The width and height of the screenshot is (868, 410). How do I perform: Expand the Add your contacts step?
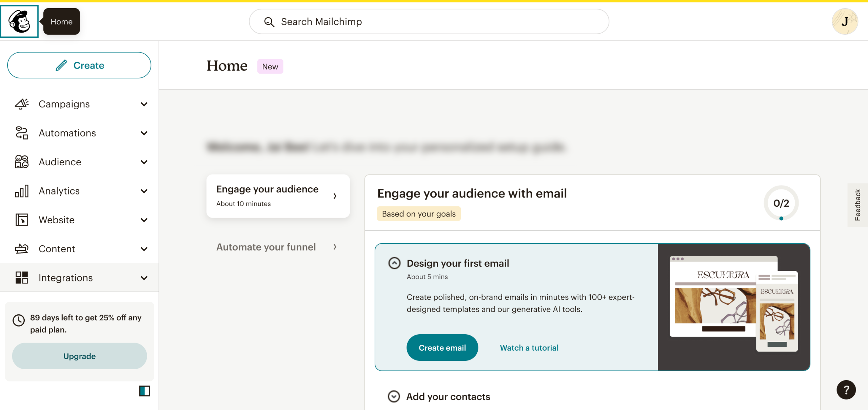tap(394, 396)
